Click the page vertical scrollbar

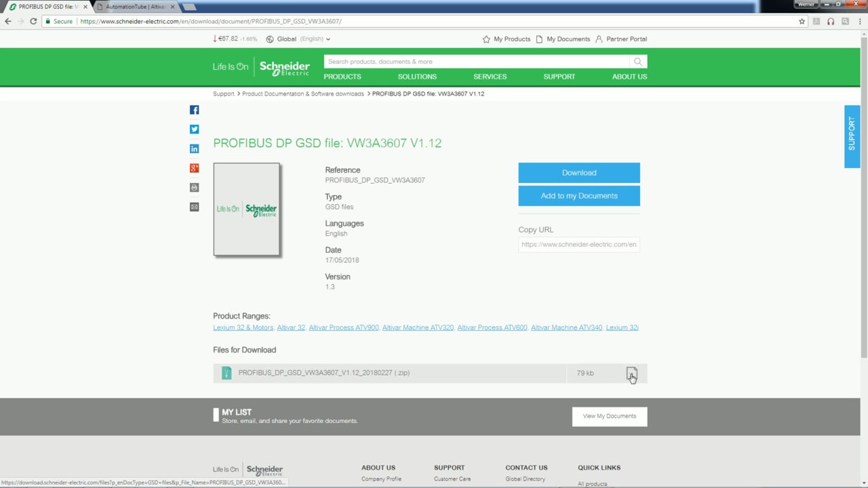864,197
